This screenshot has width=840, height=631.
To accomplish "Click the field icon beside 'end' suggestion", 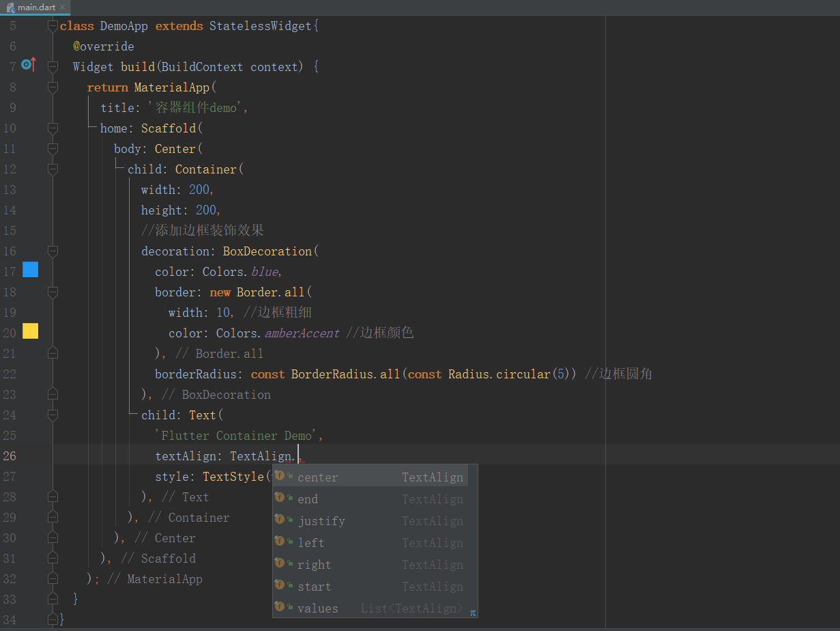I will 280,498.
